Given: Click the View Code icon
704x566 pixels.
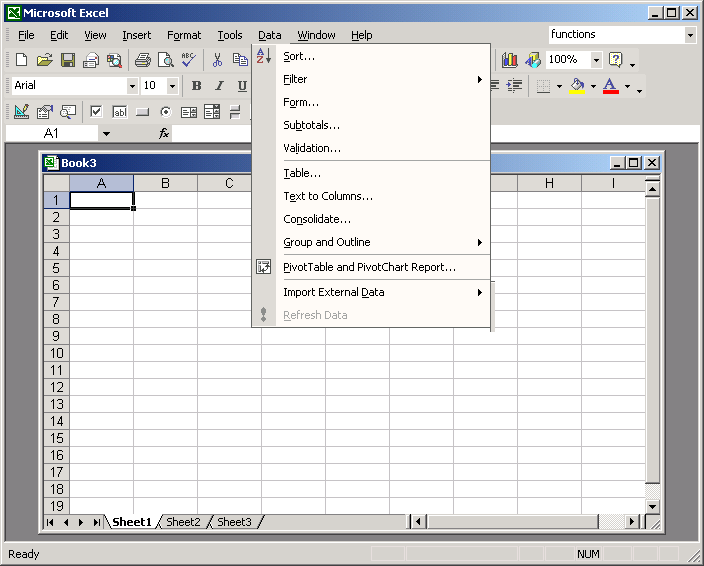Looking at the screenshot, I should (68, 111).
